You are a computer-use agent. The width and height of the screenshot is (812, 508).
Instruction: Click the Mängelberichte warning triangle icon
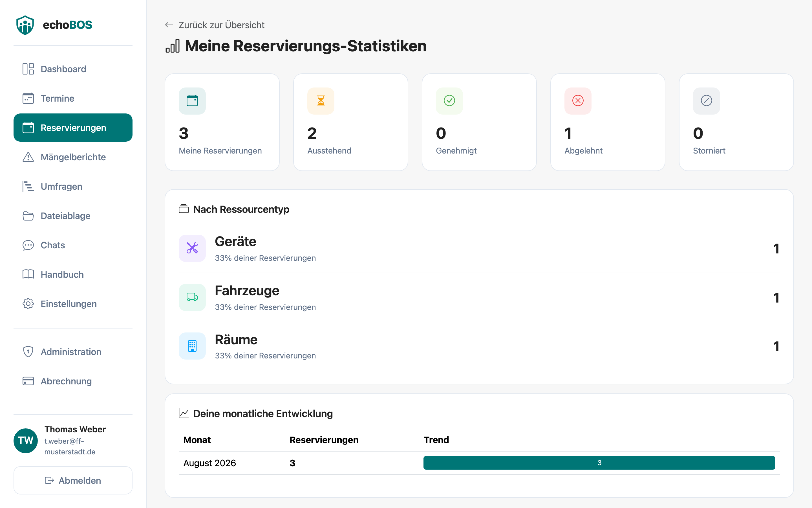coord(28,157)
